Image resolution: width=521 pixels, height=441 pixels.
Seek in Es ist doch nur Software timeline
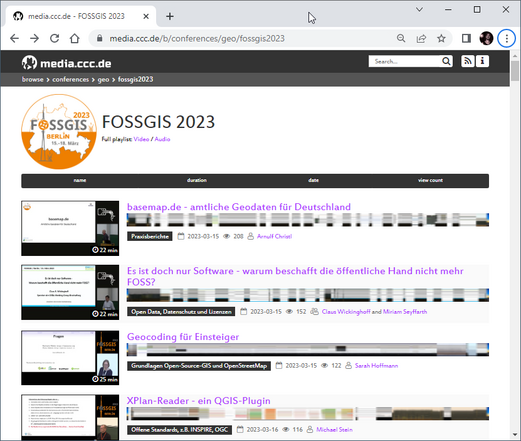pyautogui.click(x=308, y=295)
